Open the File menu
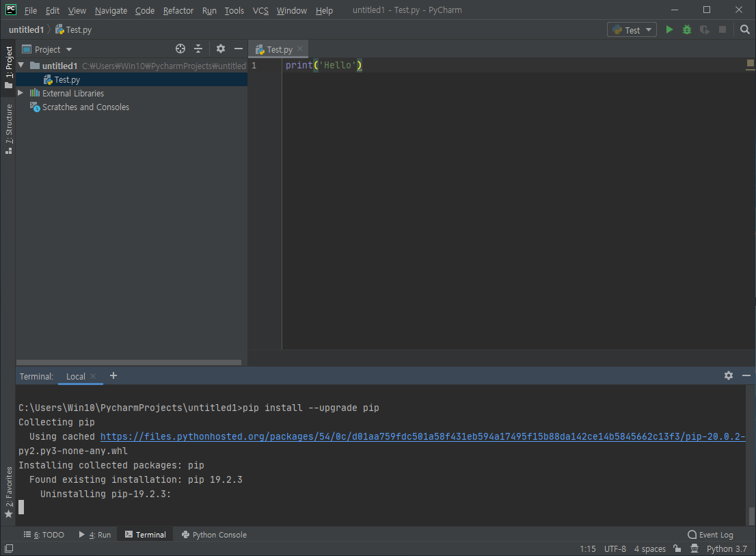Screen dimensions: 756x556 pos(30,11)
